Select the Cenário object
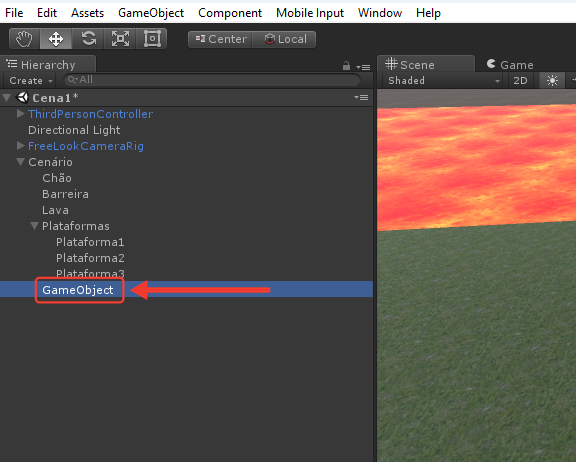 (x=50, y=162)
